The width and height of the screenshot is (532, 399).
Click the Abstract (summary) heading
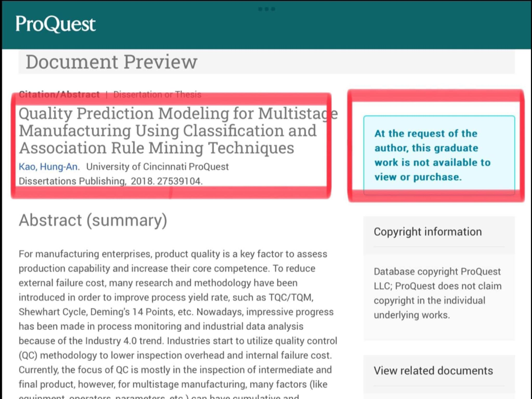[x=93, y=220]
